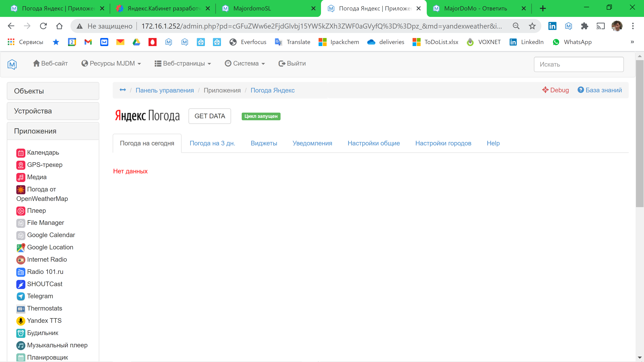
Task: Switch to the Виджеты tab
Action: 264,143
